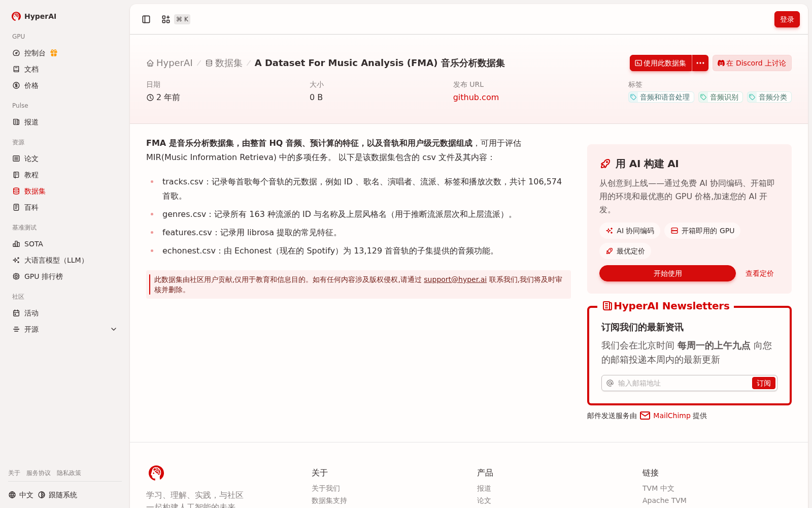
Task: Select the 音频分类 tag
Action: click(x=769, y=97)
